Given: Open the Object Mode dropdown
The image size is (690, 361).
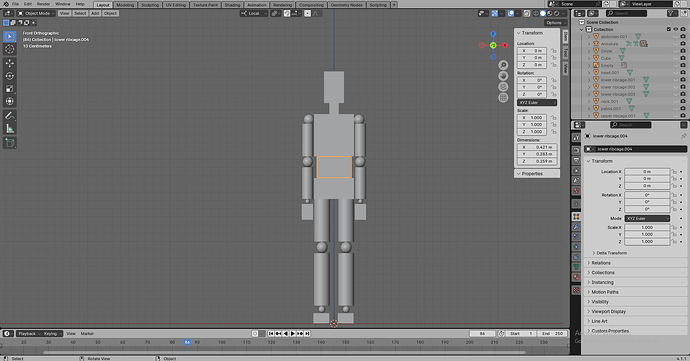Looking at the screenshot, I should tap(36, 13).
